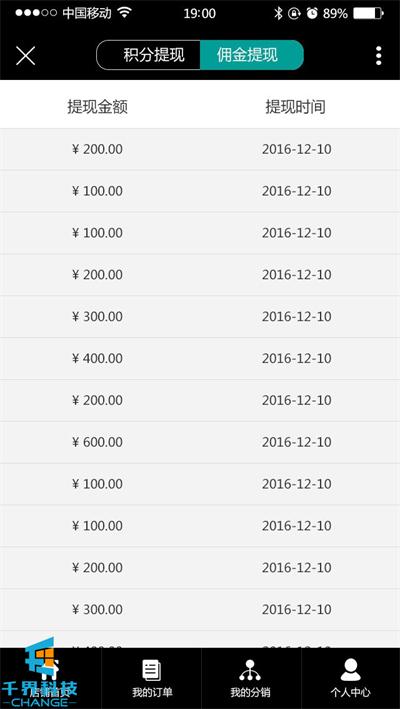Tap the 19:00 clock in status bar
Viewport: 400px width, 709px height.
click(199, 14)
